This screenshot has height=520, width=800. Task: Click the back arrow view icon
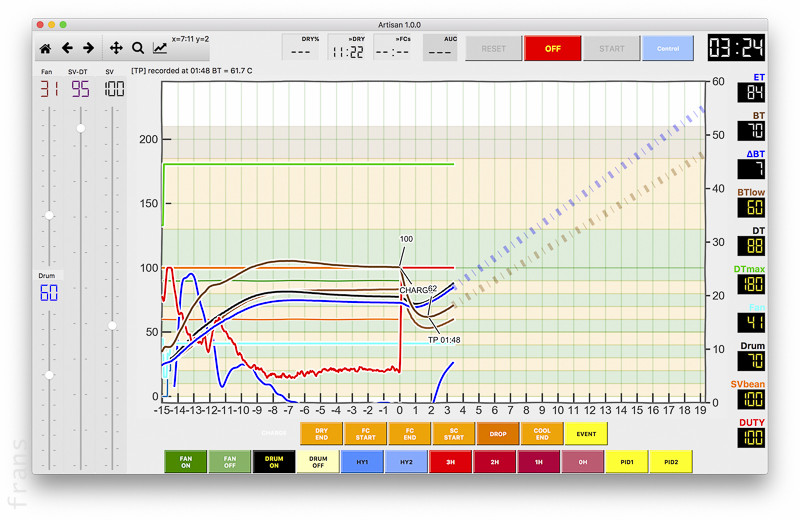click(x=67, y=48)
